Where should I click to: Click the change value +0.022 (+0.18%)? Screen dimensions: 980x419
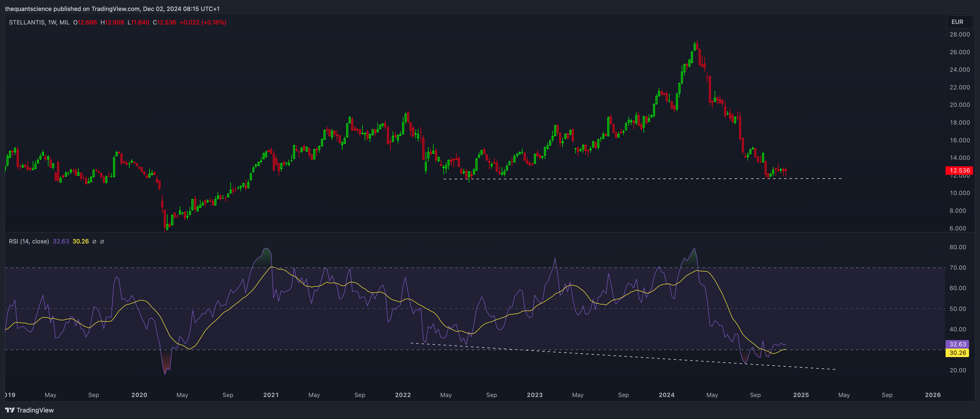(203, 22)
